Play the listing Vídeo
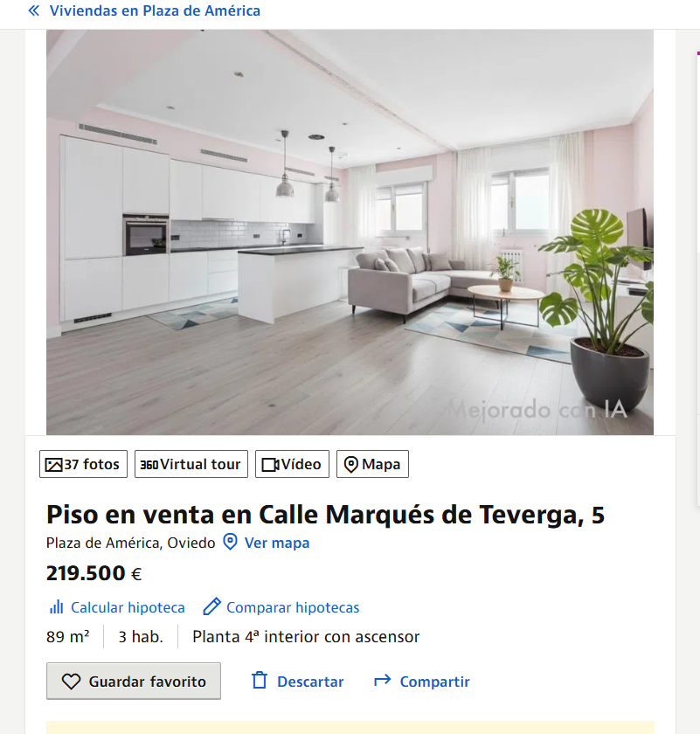The height and width of the screenshot is (734, 700). [x=292, y=464]
